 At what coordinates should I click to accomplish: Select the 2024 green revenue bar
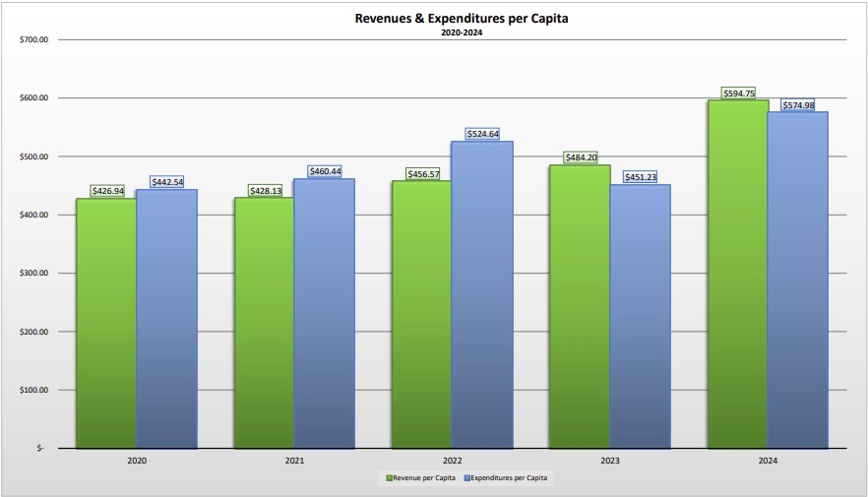[x=738, y=274]
